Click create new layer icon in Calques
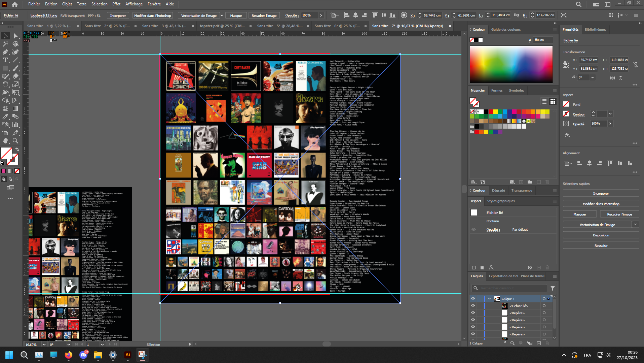Screen dimensions: 644x363 point(539,343)
